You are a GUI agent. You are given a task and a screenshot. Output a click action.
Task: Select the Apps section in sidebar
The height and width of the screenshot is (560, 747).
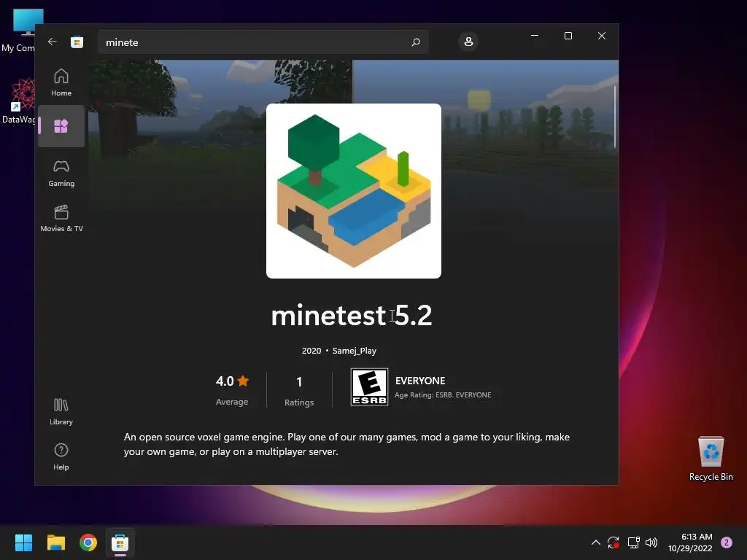click(x=61, y=126)
